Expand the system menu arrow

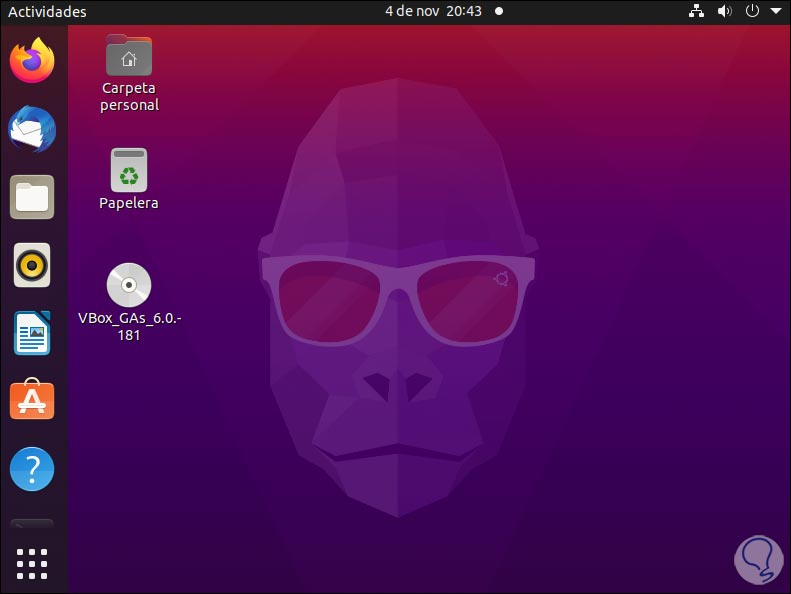click(x=776, y=11)
